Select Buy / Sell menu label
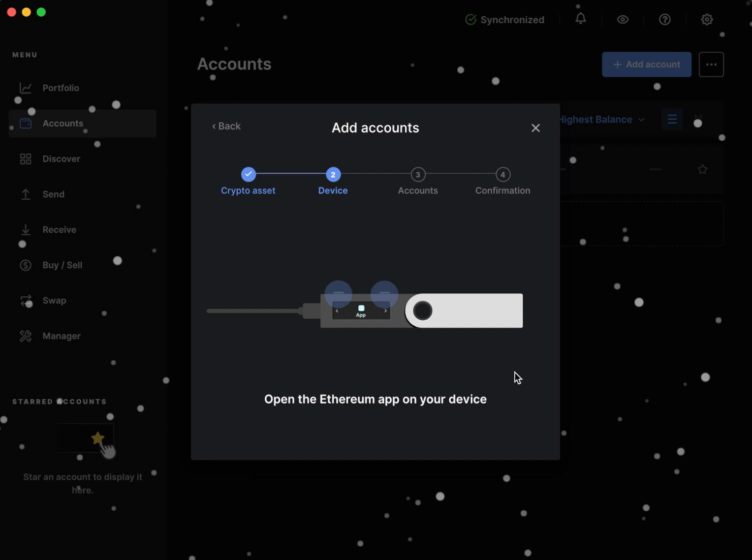The width and height of the screenshot is (752, 560). (x=63, y=265)
